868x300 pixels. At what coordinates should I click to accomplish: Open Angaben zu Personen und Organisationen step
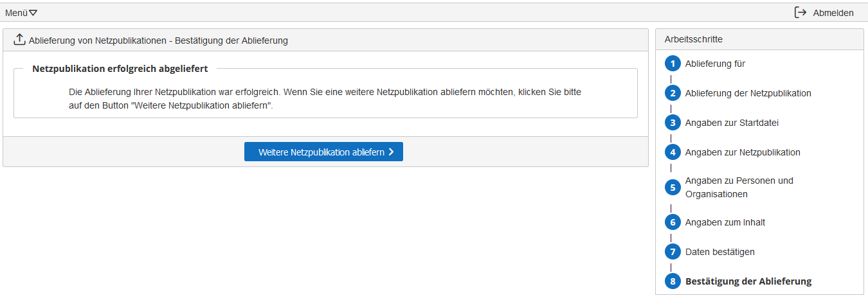click(739, 188)
